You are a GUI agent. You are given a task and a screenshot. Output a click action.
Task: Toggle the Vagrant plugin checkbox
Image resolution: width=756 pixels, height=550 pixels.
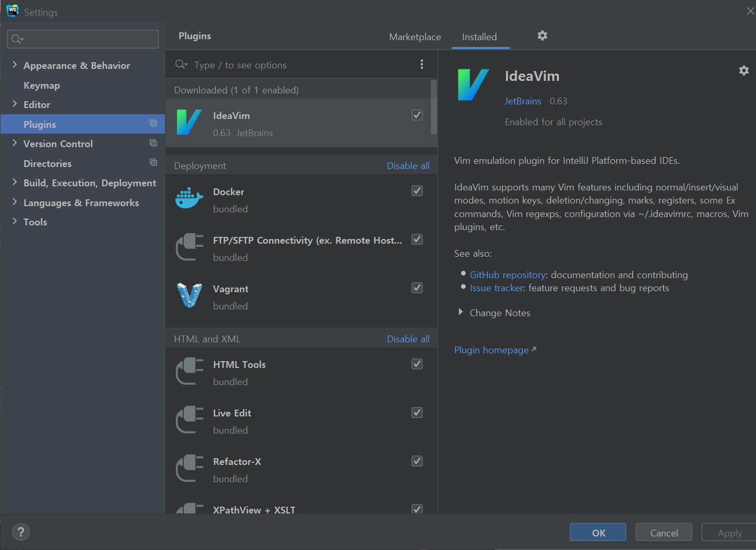click(417, 288)
